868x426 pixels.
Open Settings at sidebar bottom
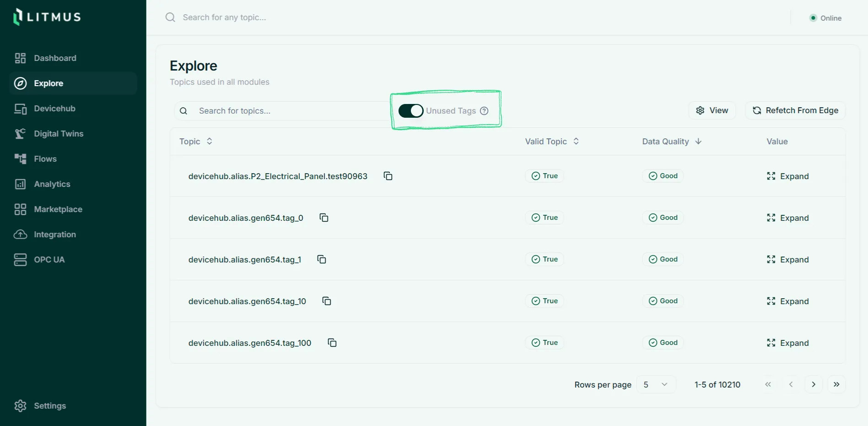pos(73,406)
